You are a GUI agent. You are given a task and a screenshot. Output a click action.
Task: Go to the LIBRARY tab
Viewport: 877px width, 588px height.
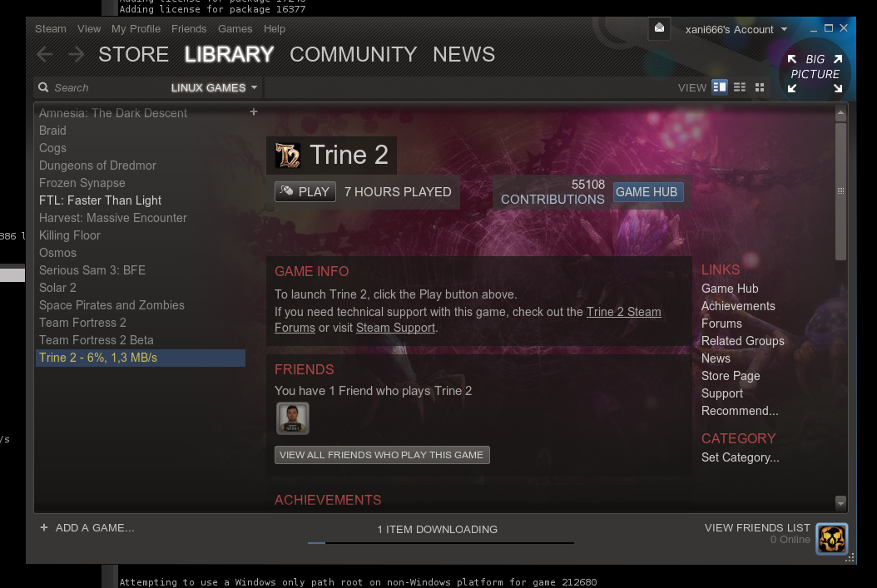pyautogui.click(x=229, y=54)
